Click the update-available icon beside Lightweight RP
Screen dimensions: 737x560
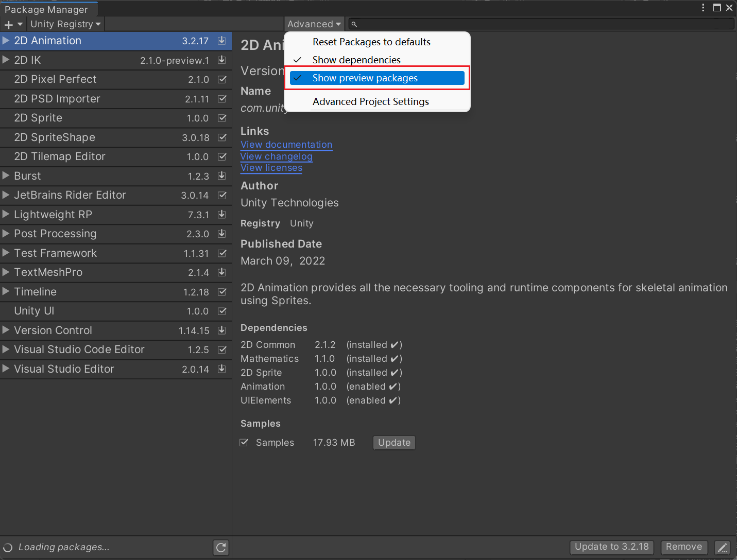pos(222,215)
